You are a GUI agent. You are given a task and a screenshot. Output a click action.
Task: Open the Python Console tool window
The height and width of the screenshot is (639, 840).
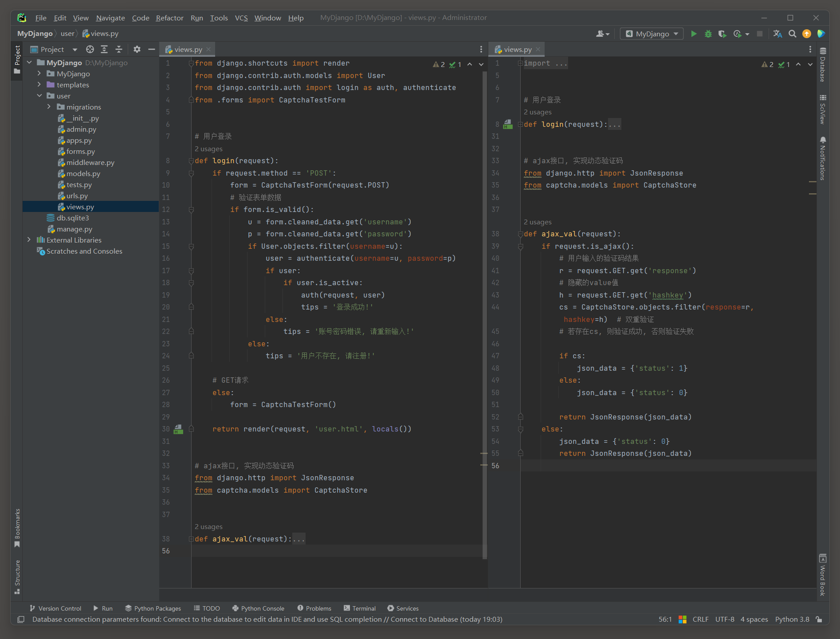click(x=258, y=608)
